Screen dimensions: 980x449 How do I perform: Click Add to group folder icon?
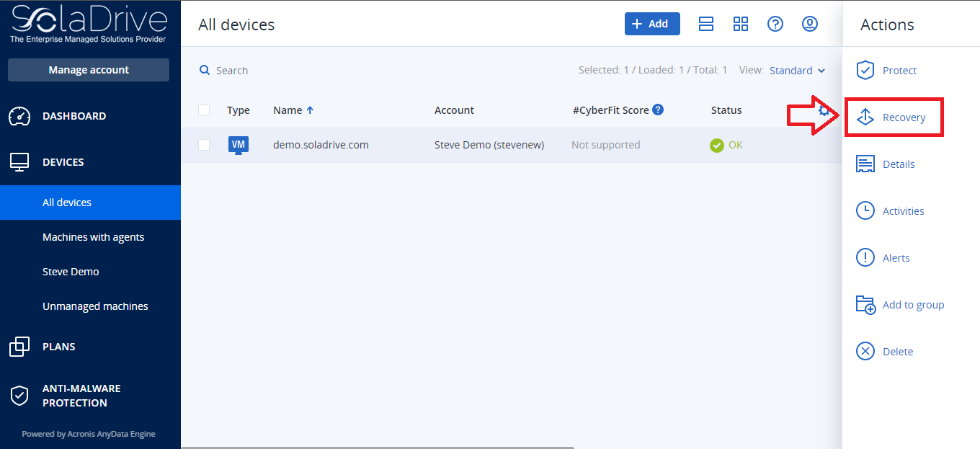[865, 304]
